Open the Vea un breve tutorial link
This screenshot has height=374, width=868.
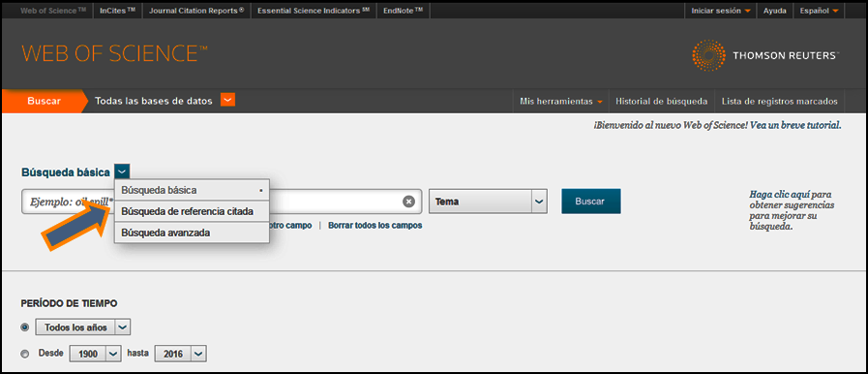click(x=795, y=125)
